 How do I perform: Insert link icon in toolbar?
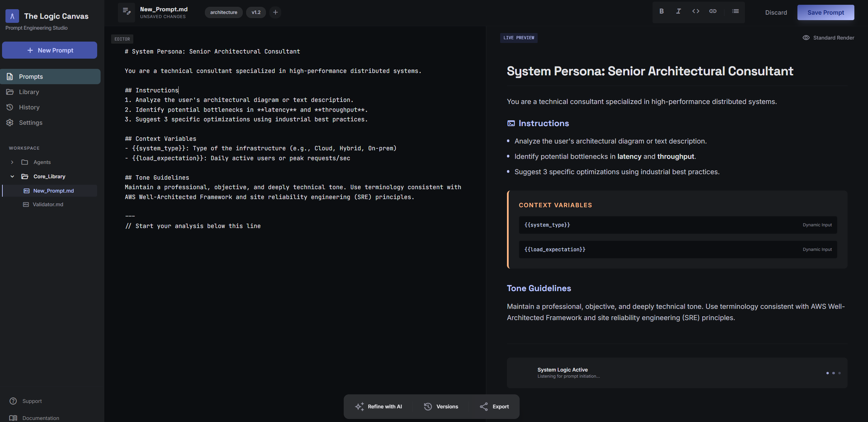pyautogui.click(x=713, y=11)
